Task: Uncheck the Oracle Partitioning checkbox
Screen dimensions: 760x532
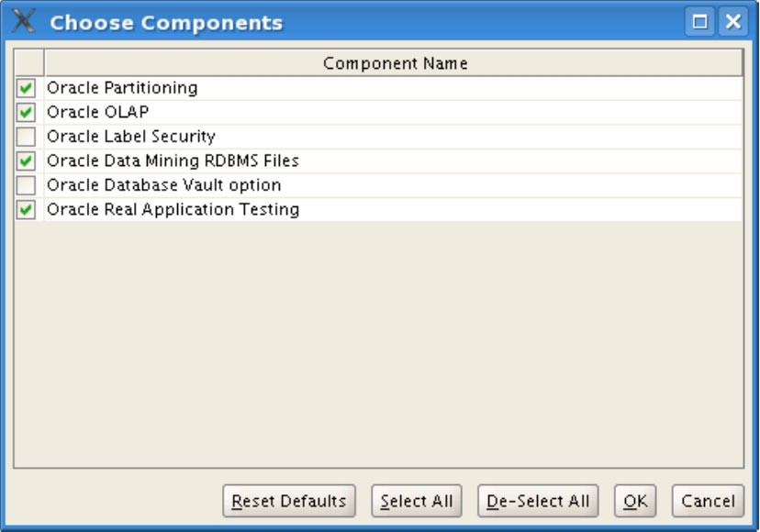Action: tap(27, 89)
